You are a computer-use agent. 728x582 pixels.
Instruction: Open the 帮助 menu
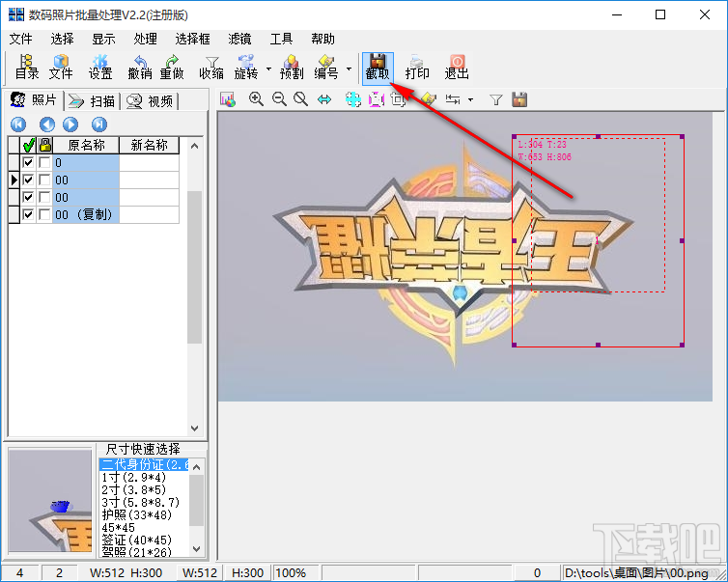[x=323, y=39]
